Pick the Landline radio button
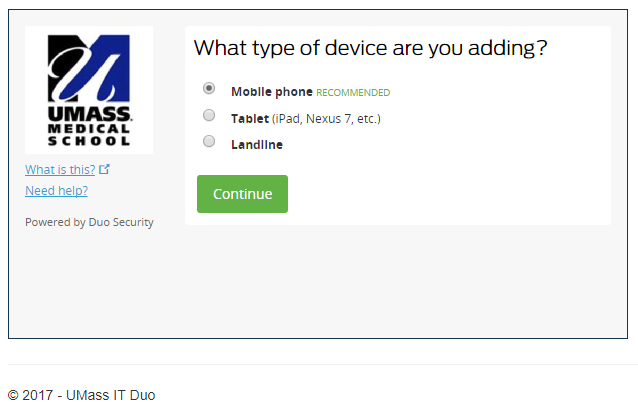Screen dimensions: 638x412 coord(209,142)
